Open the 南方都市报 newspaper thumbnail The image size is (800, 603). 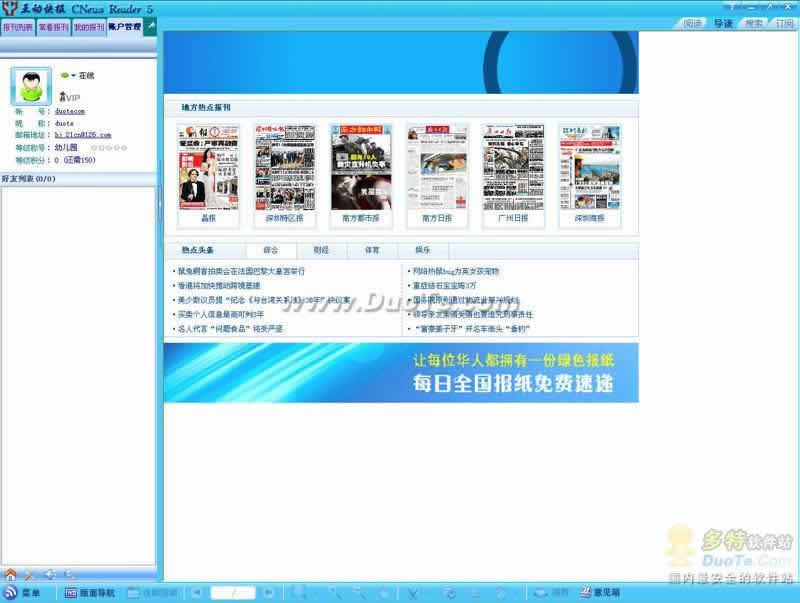[361, 168]
